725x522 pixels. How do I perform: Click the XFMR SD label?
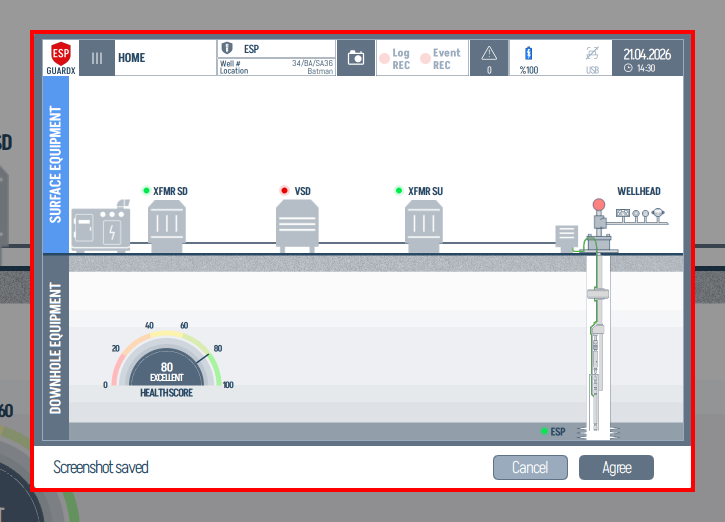tap(170, 191)
